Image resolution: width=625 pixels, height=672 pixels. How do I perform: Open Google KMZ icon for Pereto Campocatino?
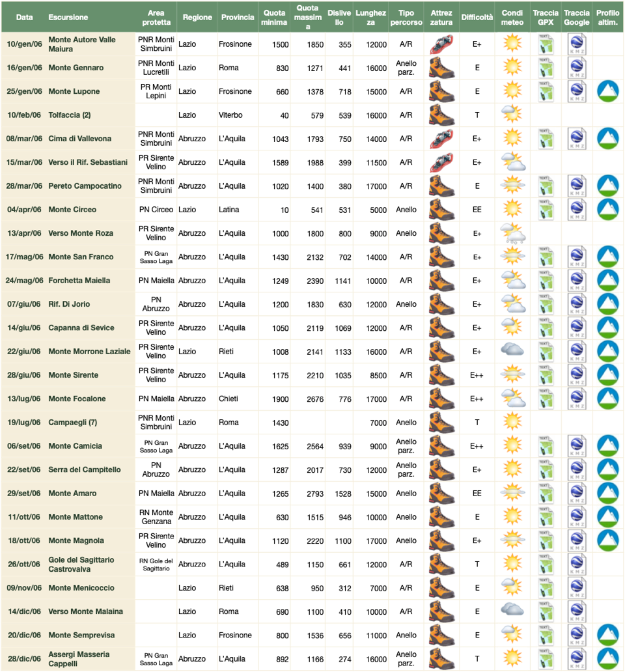577,186
